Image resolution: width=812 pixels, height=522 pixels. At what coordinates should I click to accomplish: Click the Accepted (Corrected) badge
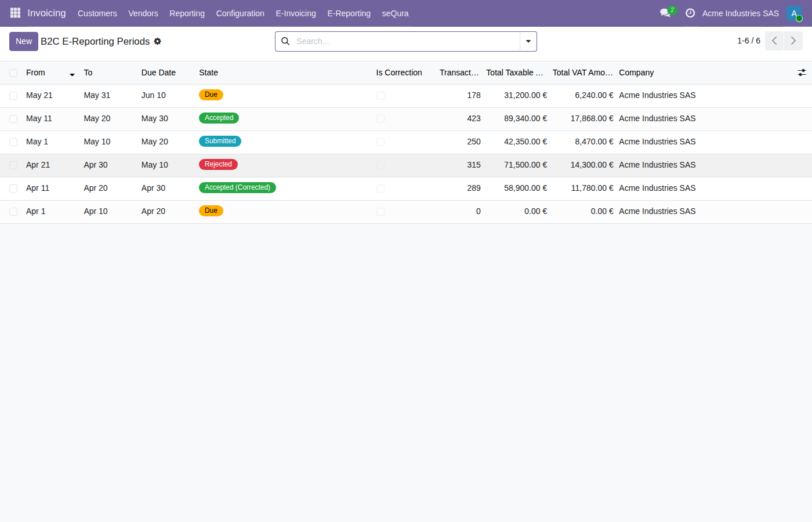coord(237,187)
